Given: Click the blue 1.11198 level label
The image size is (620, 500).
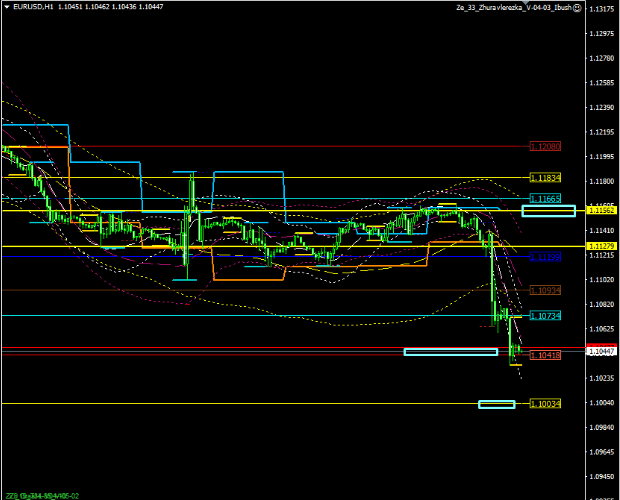Looking at the screenshot, I should [545, 257].
